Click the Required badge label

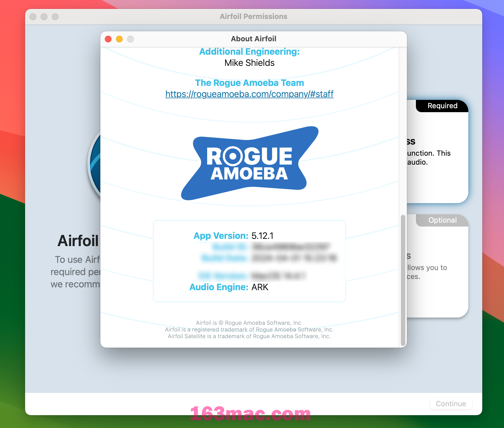tap(442, 106)
